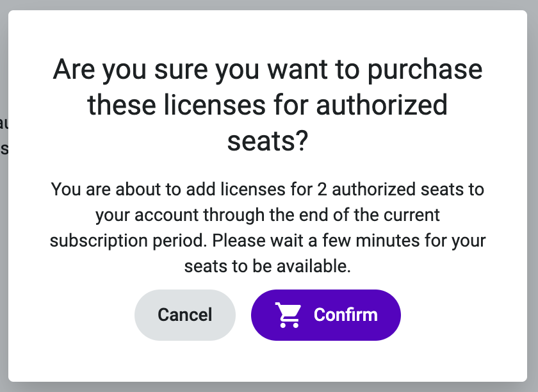
Task: Click heading line "these licenses for authorized"
Action: click(268, 106)
